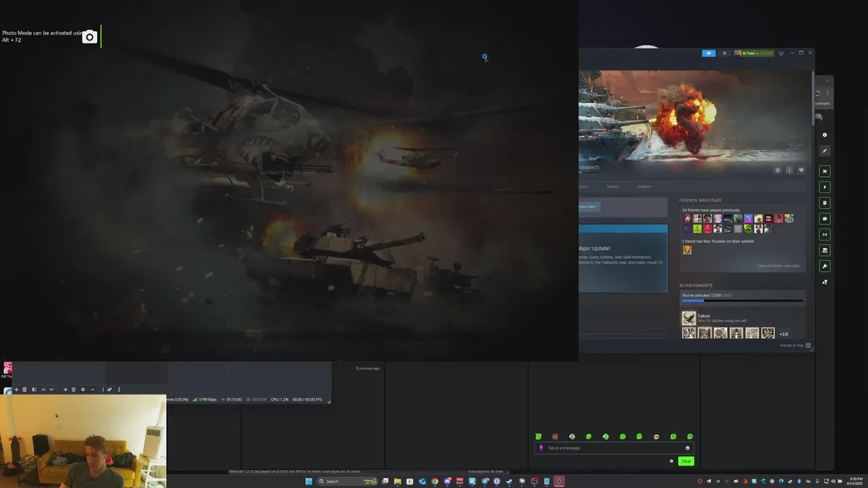
Task: Click the green target icon in sidebar
Action: click(x=825, y=171)
